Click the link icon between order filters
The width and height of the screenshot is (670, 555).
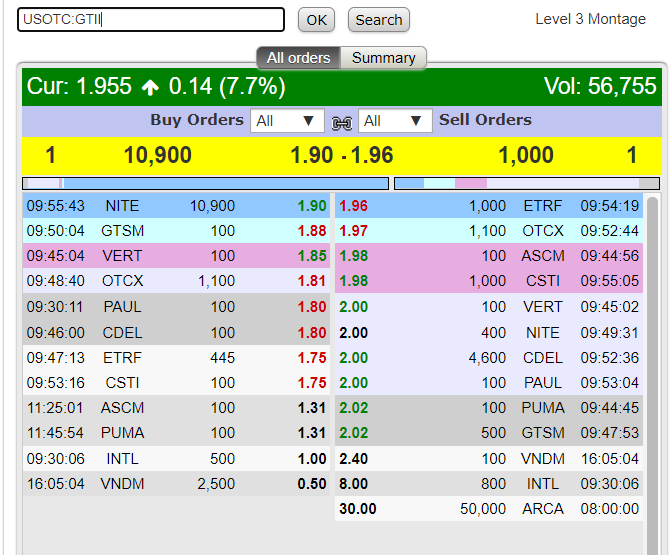tap(341, 123)
